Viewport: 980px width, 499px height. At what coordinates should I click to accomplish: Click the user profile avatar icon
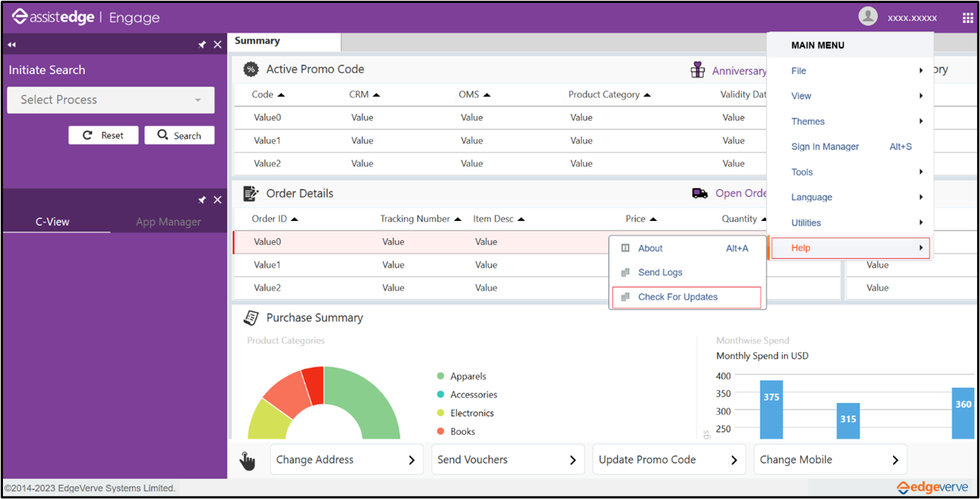(x=868, y=16)
